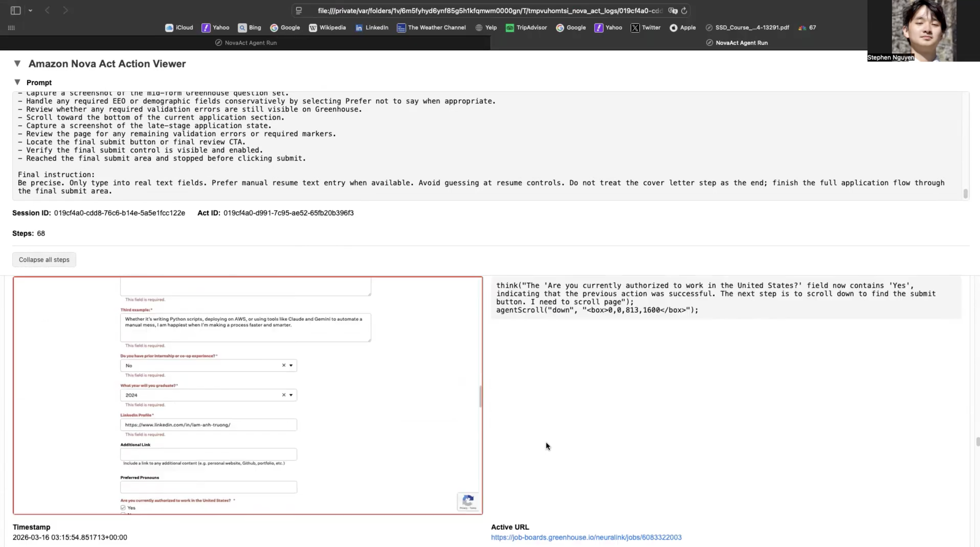This screenshot has width=980, height=547.
Task: Collapse the Amazon Nova Act Action Viewer
Action: 17,63
